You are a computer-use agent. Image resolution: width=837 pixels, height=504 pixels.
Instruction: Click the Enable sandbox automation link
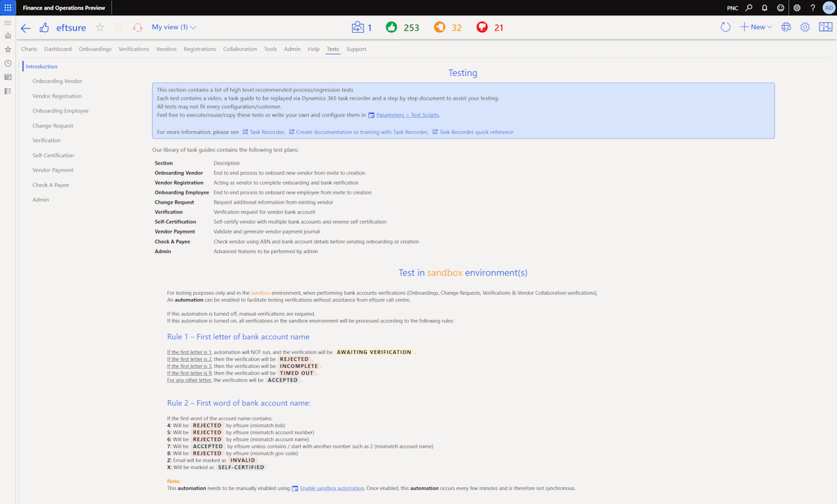332,488
